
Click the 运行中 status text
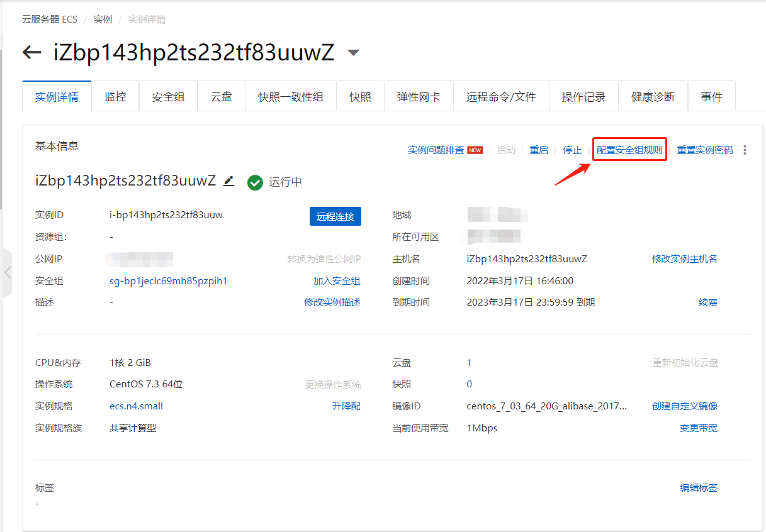(285, 182)
